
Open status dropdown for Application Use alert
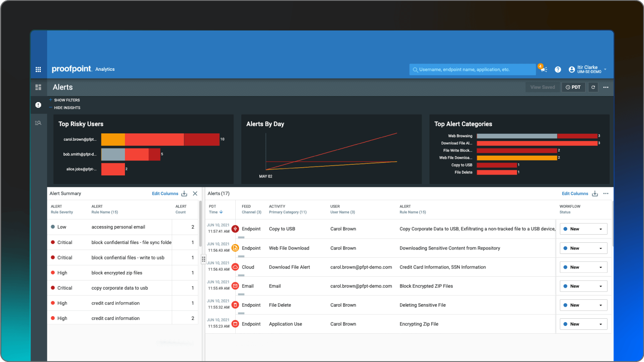[x=583, y=324]
